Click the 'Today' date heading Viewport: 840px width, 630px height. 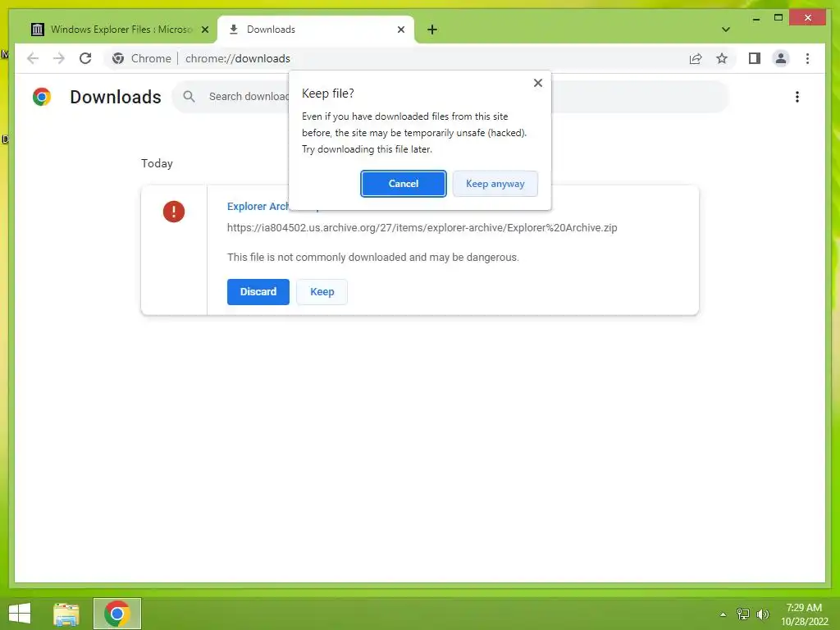[157, 163]
